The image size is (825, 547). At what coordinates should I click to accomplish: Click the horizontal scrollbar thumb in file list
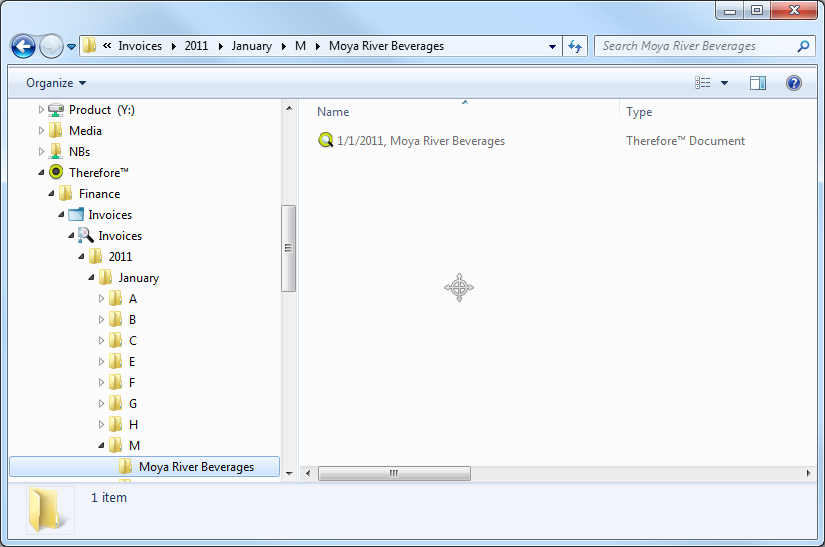click(394, 473)
